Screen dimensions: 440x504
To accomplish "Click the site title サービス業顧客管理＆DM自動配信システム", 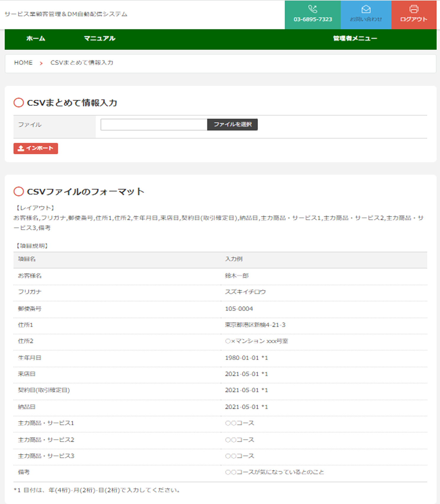I will coord(66,14).
